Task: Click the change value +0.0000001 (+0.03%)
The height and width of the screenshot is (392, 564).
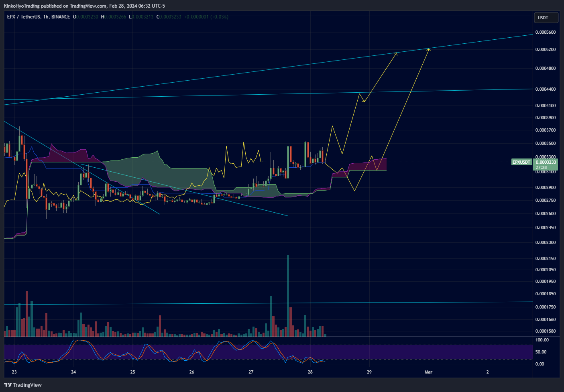Action: [206, 17]
